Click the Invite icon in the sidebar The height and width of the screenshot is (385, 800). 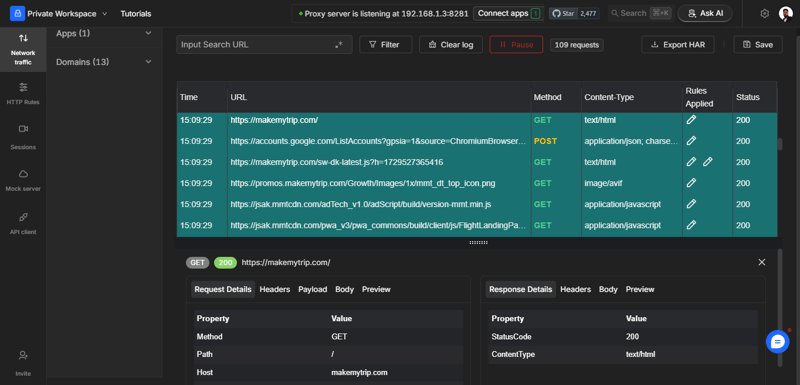[x=23, y=355]
